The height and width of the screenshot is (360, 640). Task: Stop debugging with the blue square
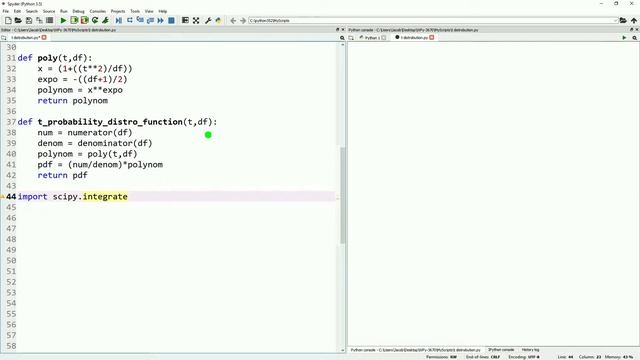(x=171, y=20)
